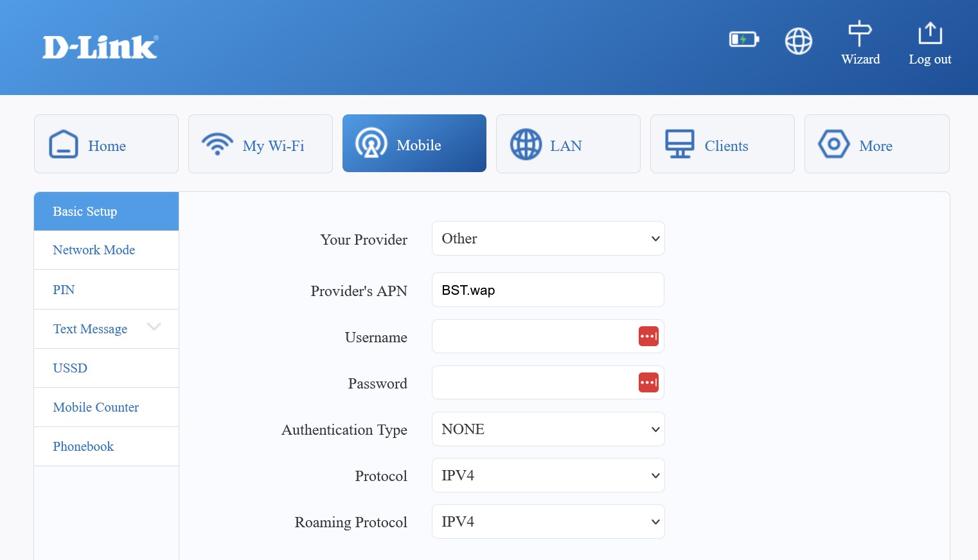The width and height of the screenshot is (978, 560).
Task: Switch to the LAN tab
Action: click(568, 144)
